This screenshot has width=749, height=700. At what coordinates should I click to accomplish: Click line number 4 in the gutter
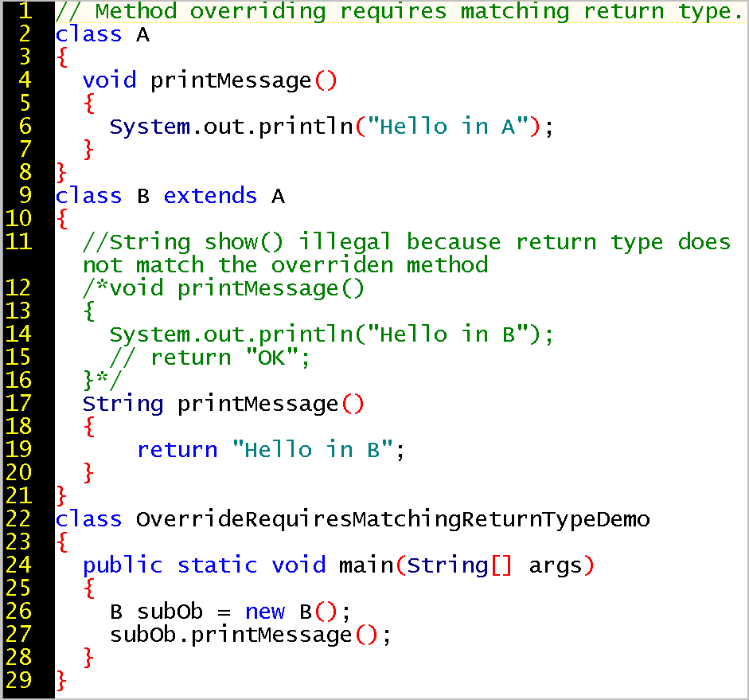click(25, 80)
